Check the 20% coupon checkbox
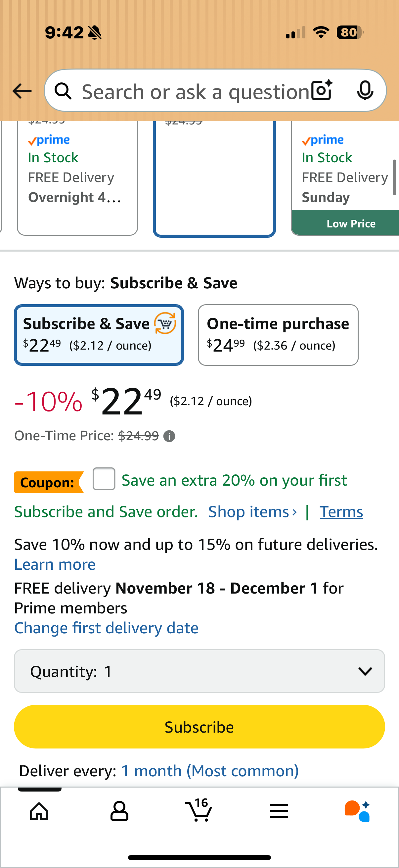399x868 pixels. tap(104, 479)
